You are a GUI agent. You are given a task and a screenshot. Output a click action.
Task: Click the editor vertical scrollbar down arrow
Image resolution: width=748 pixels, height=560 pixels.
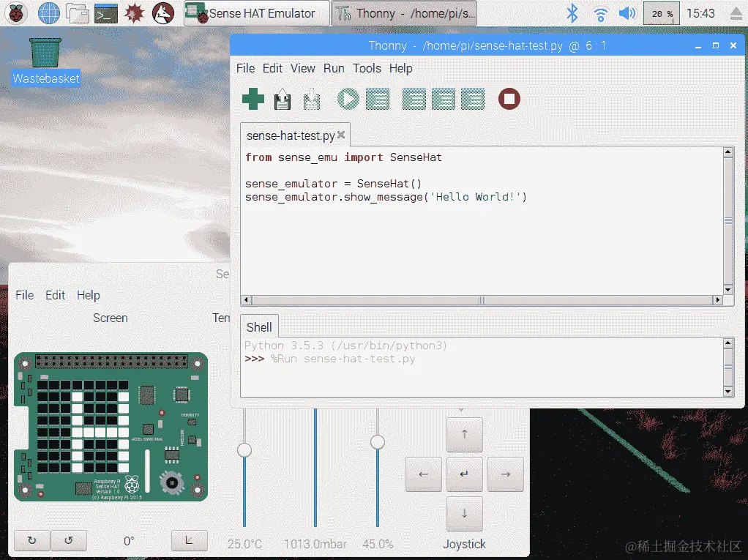click(728, 290)
